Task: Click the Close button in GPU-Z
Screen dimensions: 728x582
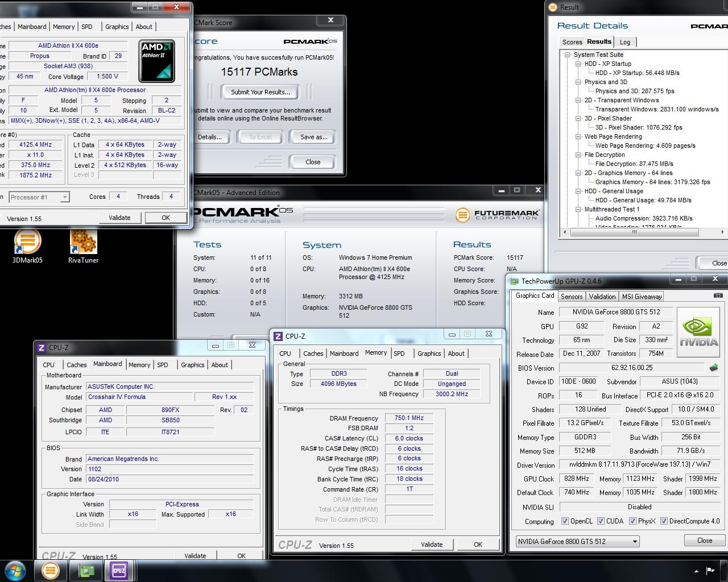Action: point(705,541)
